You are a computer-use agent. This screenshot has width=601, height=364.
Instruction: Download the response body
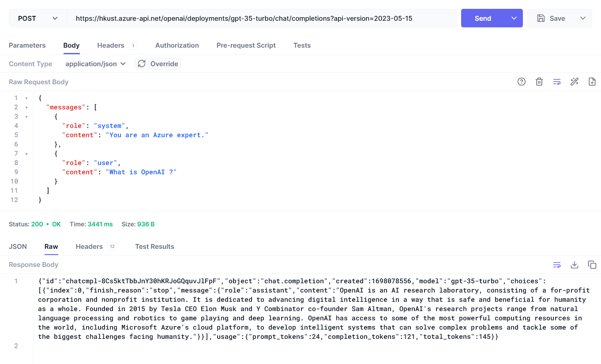tap(575, 265)
